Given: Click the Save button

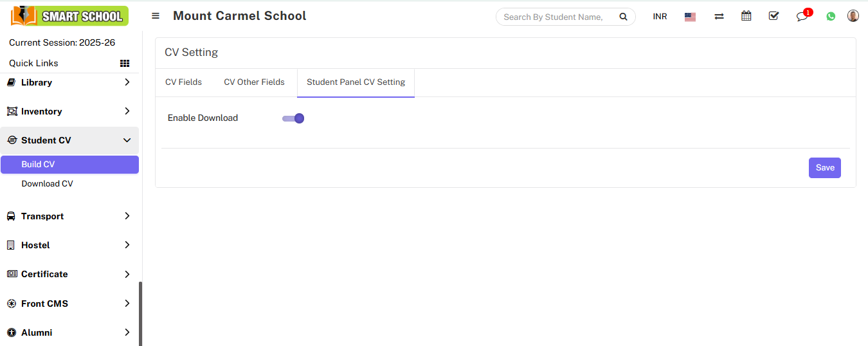Looking at the screenshot, I should tap(824, 168).
